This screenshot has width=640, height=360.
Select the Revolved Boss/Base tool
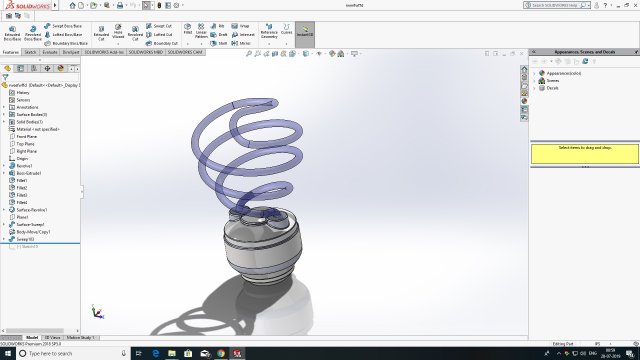(x=33, y=33)
